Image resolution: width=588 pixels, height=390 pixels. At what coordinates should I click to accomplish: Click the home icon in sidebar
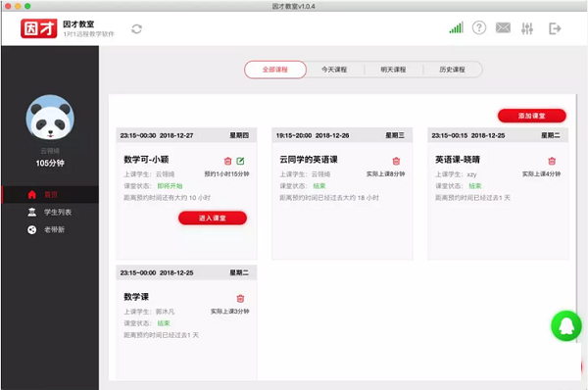(x=32, y=194)
